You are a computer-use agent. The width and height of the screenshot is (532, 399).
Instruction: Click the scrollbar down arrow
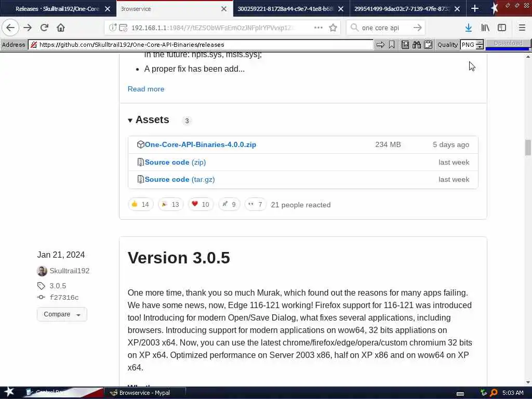point(528,382)
